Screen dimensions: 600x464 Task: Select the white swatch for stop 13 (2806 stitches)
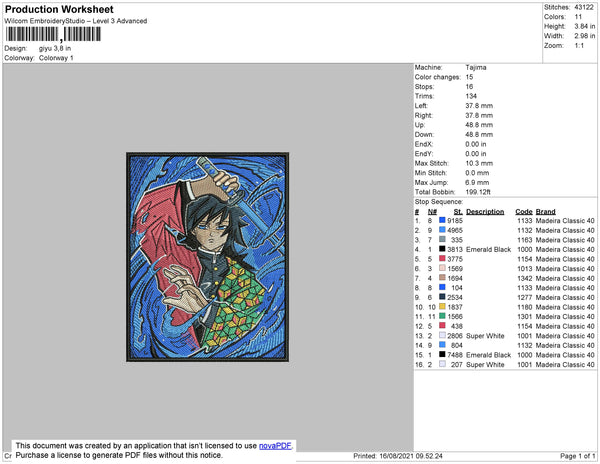(x=442, y=335)
